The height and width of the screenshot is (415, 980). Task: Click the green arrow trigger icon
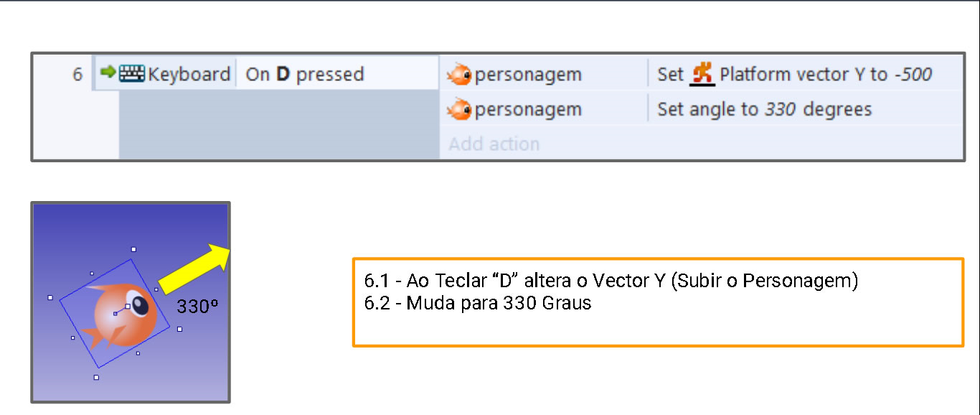pos(108,73)
